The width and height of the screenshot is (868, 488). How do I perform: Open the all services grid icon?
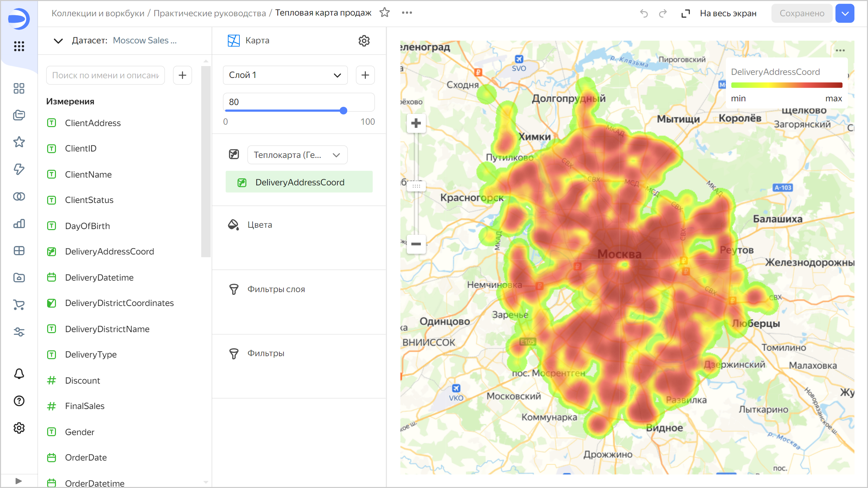[x=19, y=46]
